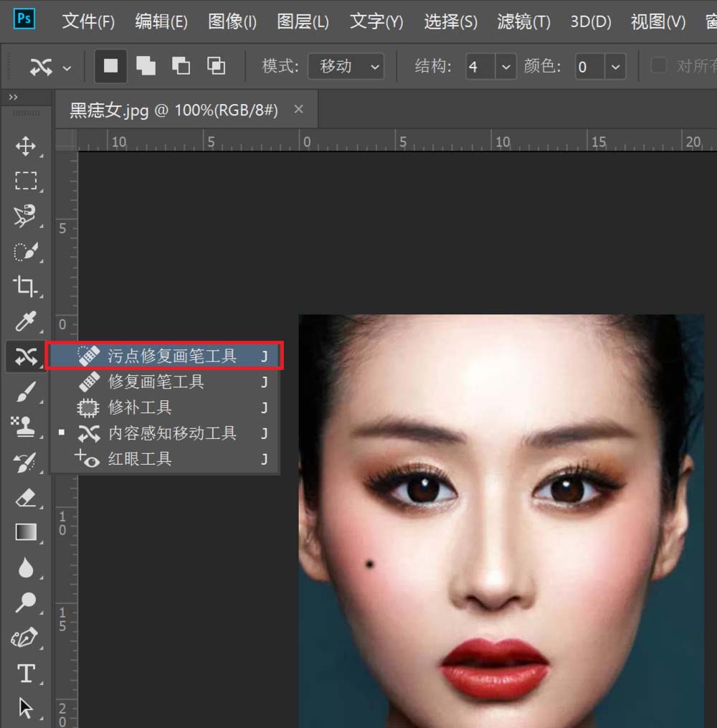Choose Intersect with Selection mode
This screenshot has height=728, width=717.
(x=217, y=66)
